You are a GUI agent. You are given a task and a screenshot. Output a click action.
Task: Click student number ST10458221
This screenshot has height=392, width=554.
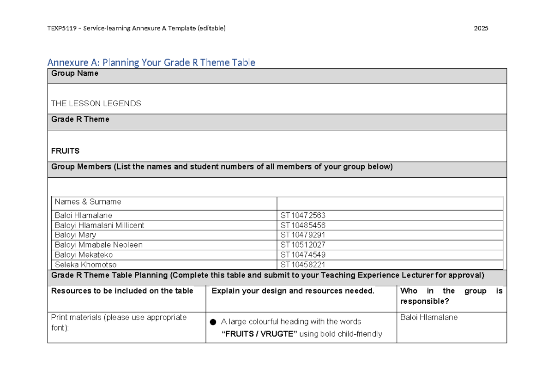(x=303, y=265)
